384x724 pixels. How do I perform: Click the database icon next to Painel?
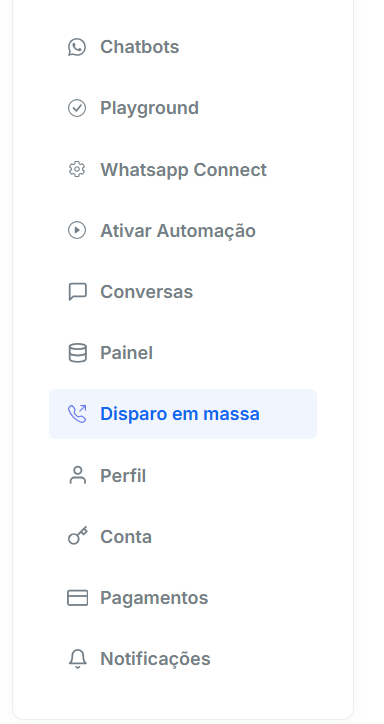[78, 353]
